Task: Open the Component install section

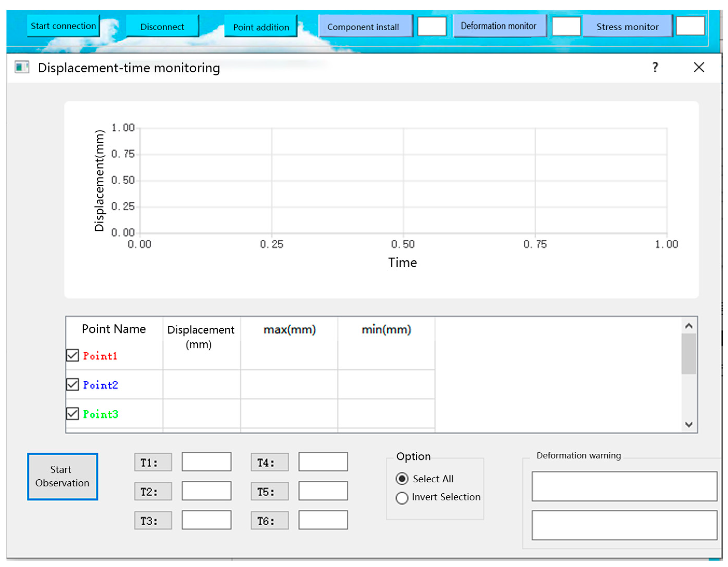Action: [x=365, y=26]
